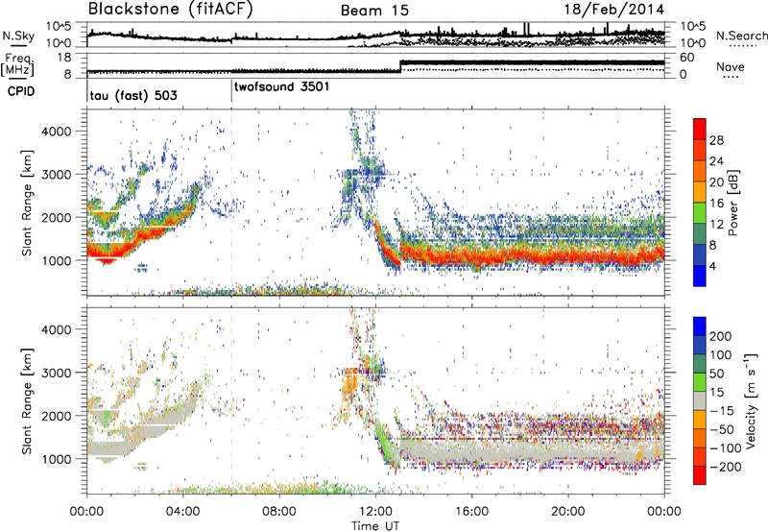
Task: Click the '16:00' time axis tick
Action: (x=471, y=512)
